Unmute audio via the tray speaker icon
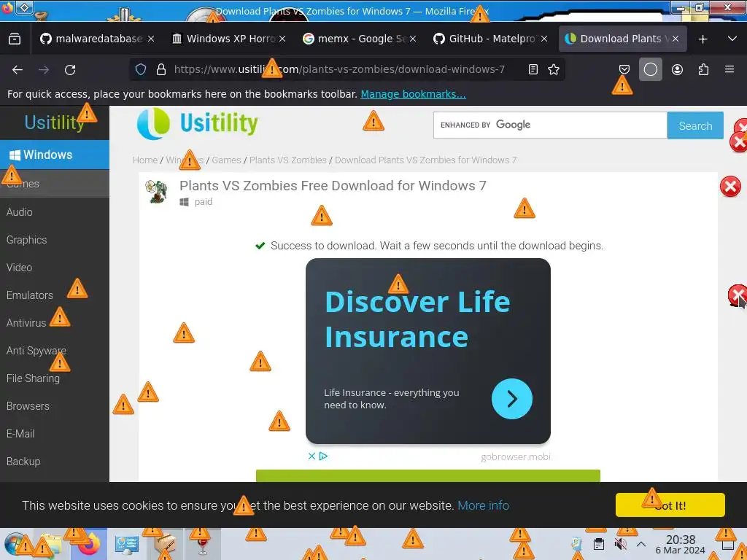Screen dimensions: 747x560 (x=620, y=544)
